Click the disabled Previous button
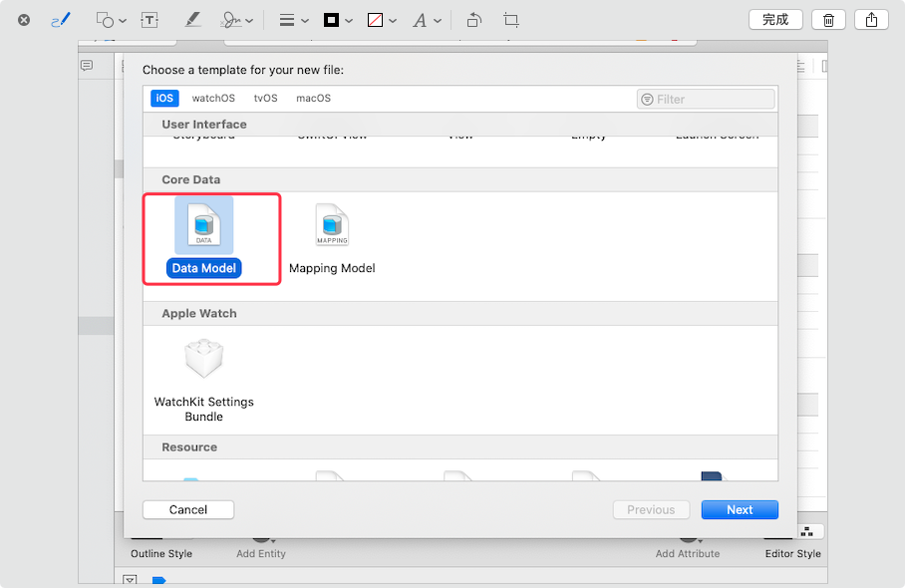Screen dimensions: 905x588 pyautogui.click(x=651, y=509)
